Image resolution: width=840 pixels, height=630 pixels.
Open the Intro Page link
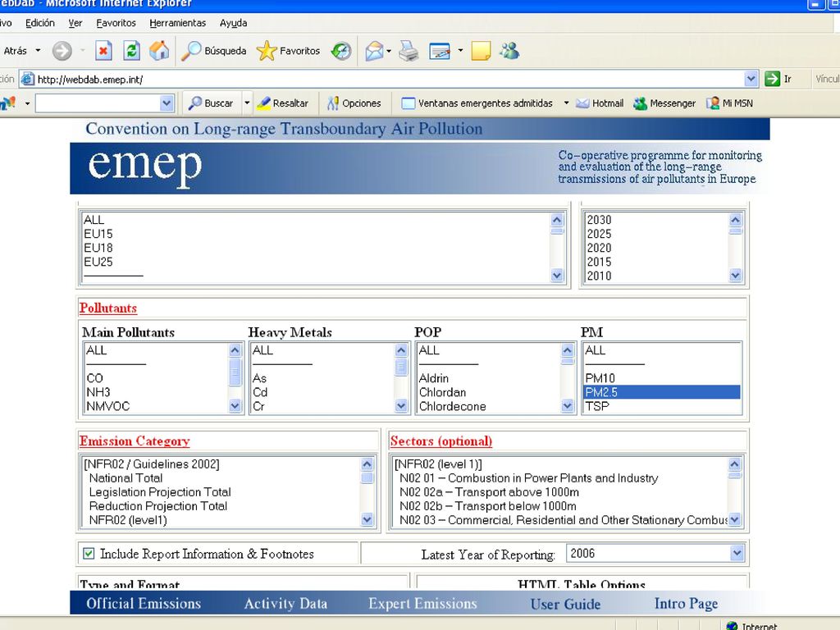(x=686, y=604)
